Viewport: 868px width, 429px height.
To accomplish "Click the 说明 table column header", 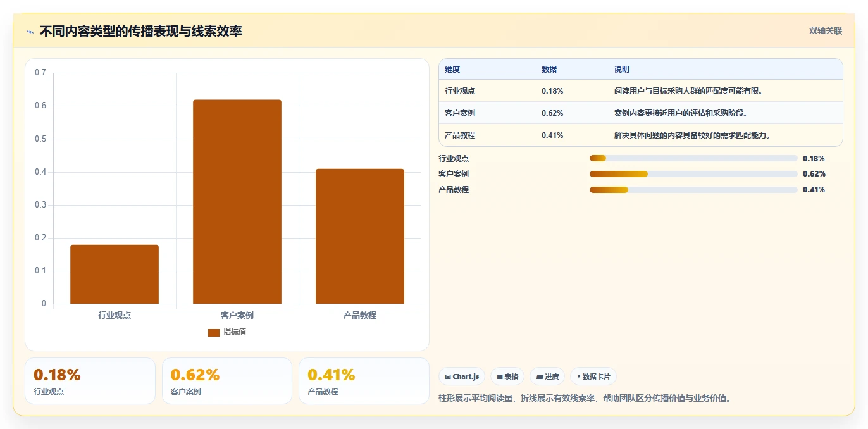I will pos(622,70).
